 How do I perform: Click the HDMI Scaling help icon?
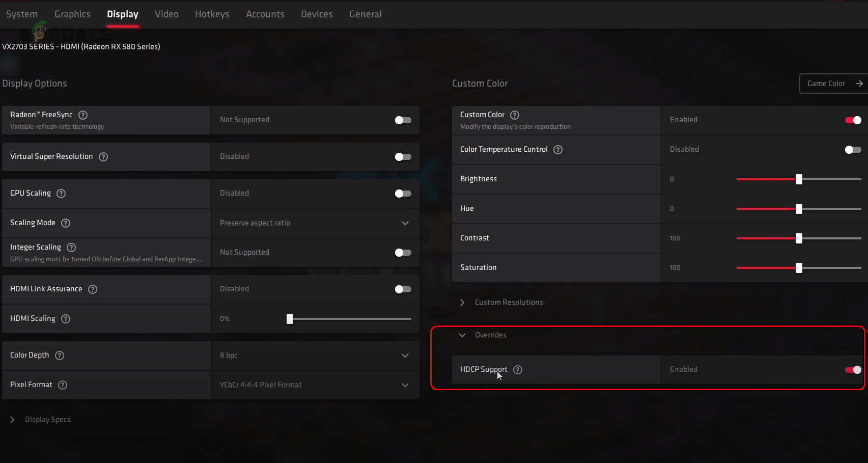point(65,319)
